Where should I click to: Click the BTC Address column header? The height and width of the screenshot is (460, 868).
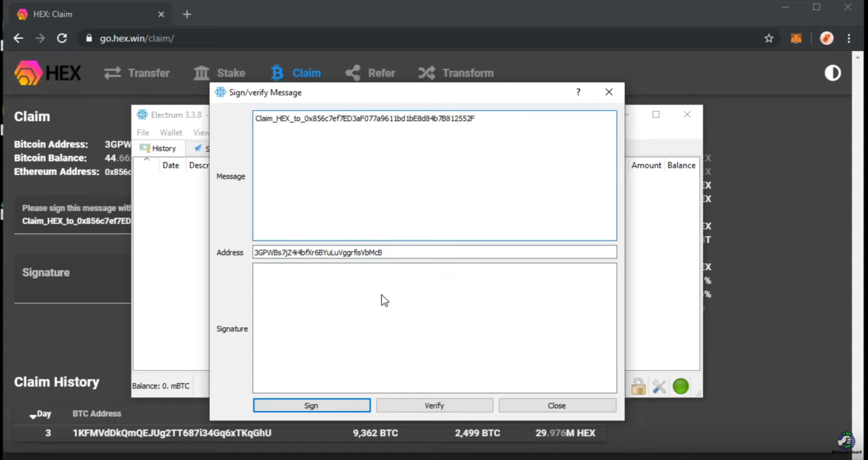point(97,414)
